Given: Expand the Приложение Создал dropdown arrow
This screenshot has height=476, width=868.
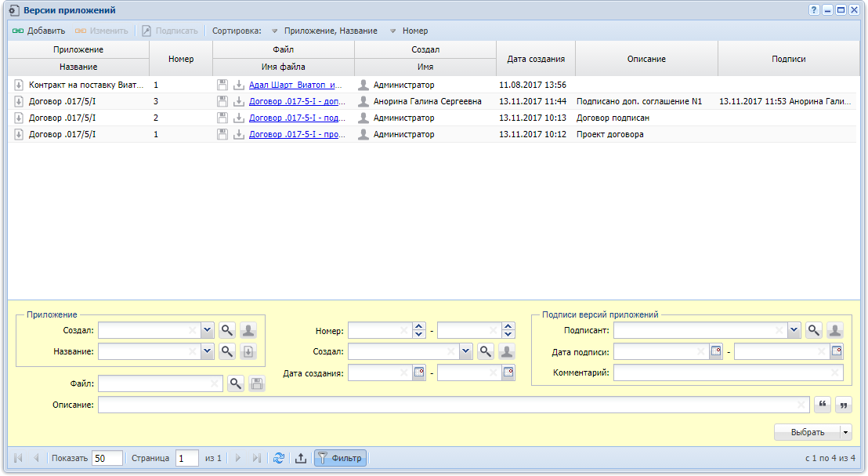Looking at the screenshot, I should click(x=207, y=330).
